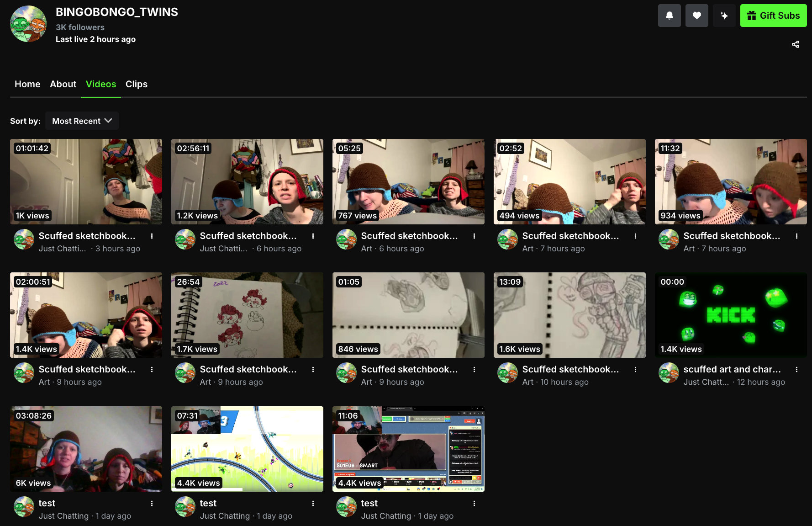Click the BINGOBONGO_TWINS channel name

click(117, 12)
